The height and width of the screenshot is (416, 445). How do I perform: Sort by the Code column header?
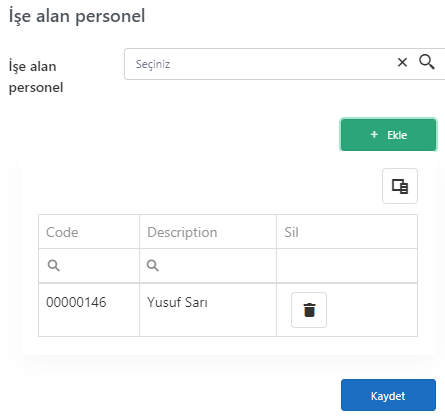point(89,232)
